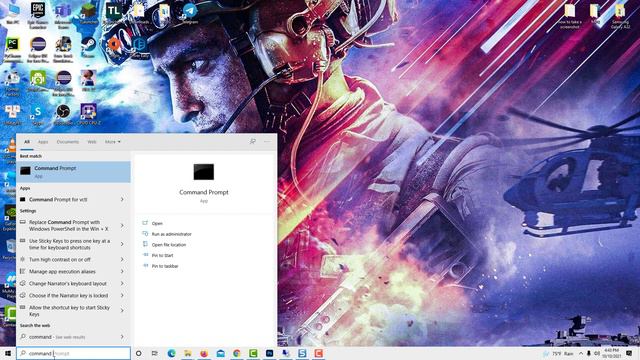This screenshot has width=640, height=360.
Task: Open This PC desktop icon
Action: tap(13, 13)
